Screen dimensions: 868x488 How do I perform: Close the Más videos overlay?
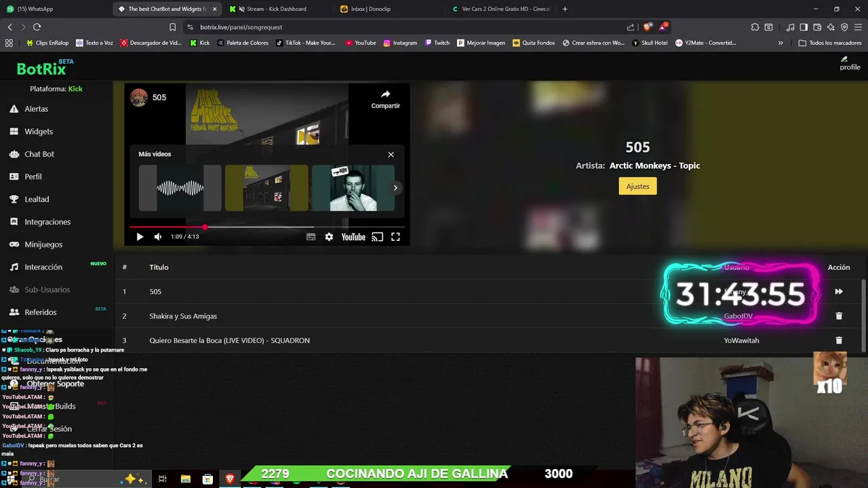pyautogui.click(x=391, y=155)
